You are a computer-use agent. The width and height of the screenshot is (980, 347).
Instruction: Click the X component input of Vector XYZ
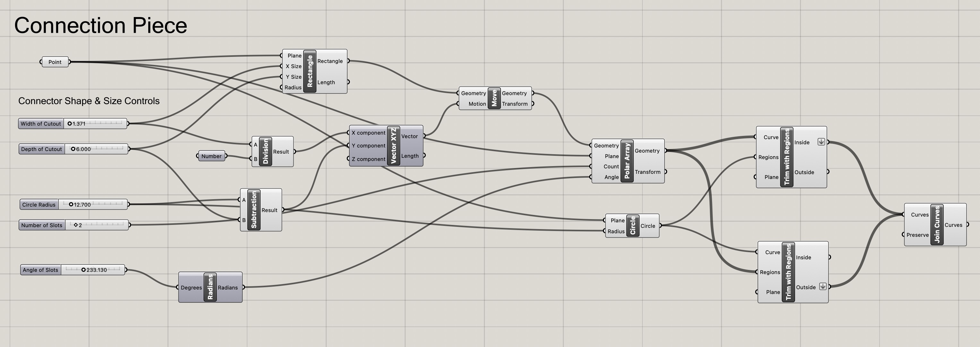[368, 133]
